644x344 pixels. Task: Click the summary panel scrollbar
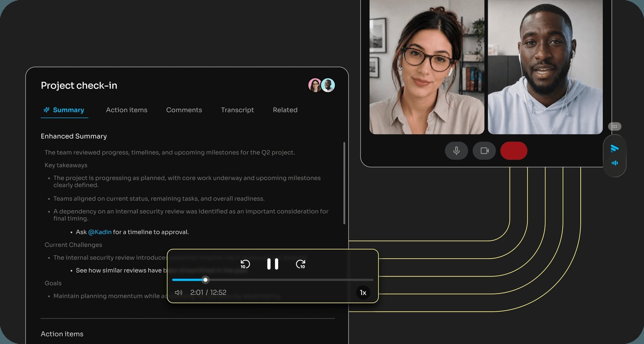click(344, 183)
